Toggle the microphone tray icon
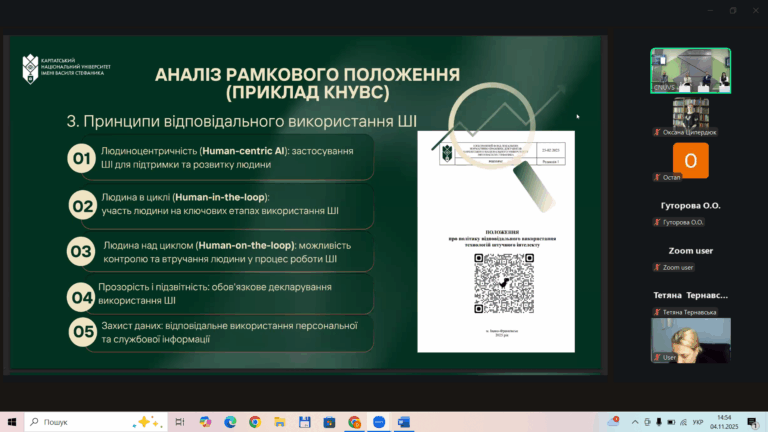This screenshot has height=432, width=768. click(x=659, y=422)
